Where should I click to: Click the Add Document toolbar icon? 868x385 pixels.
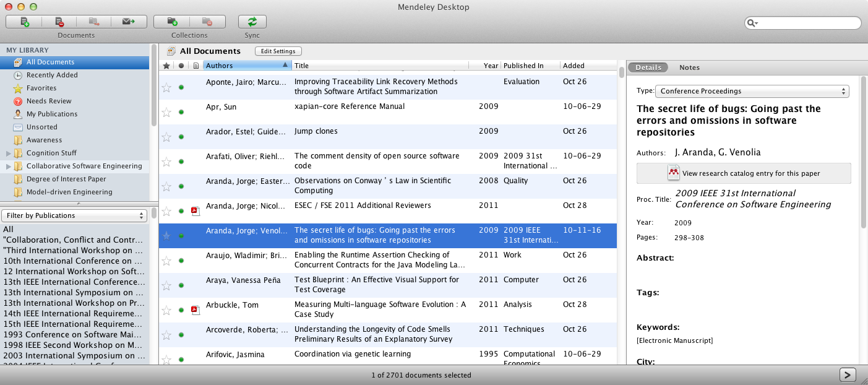24,22
